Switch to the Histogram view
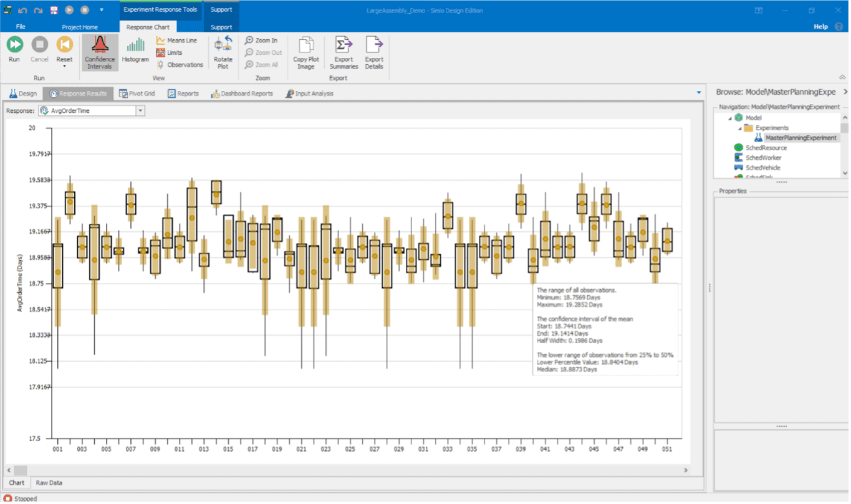Image resolution: width=851 pixels, height=504 pixels. 135,52
